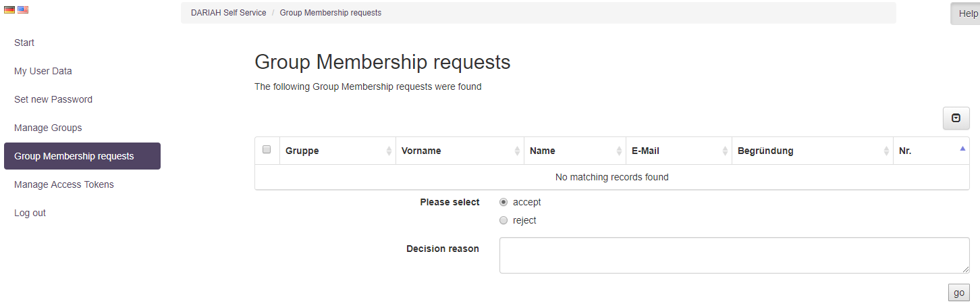Submit the decision with go button
Image resolution: width=980 pixels, height=308 pixels.
(x=958, y=292)
